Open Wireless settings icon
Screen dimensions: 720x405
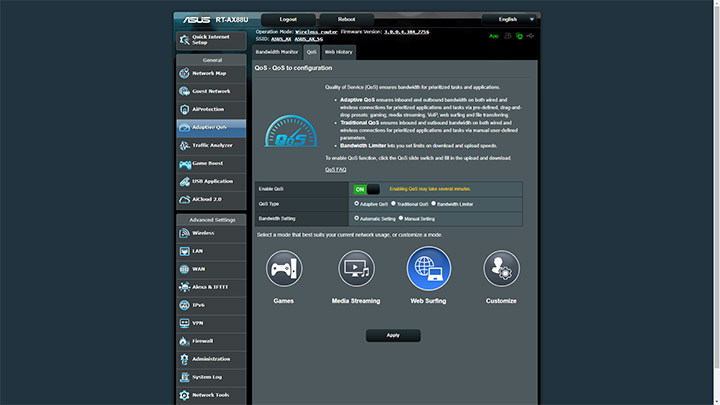[x=185, y=233]
